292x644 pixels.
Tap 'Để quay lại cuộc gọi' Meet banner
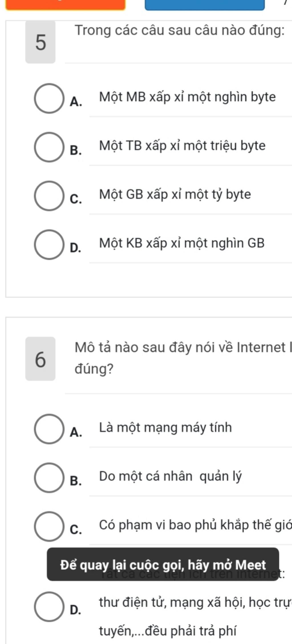click(x=163, y=564)
